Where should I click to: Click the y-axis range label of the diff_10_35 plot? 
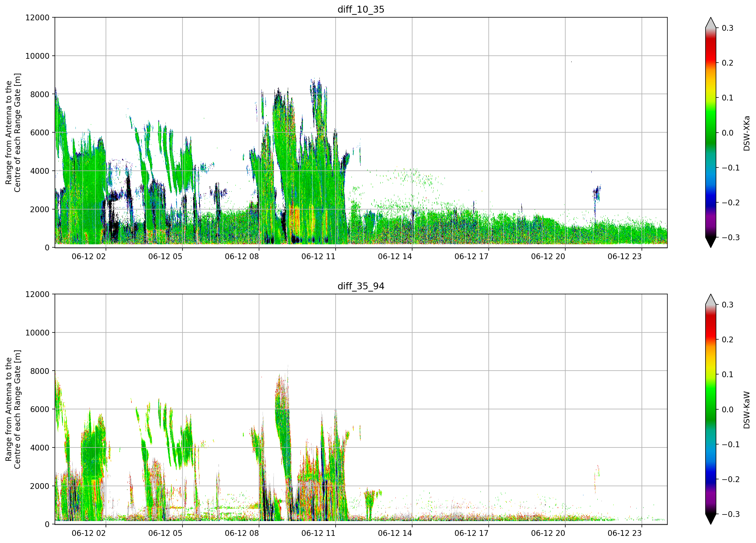coord(13,133)
